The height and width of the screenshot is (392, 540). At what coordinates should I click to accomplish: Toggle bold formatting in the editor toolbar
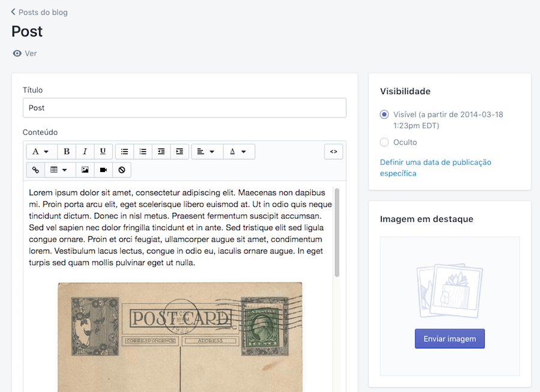[x=67, y=152]
